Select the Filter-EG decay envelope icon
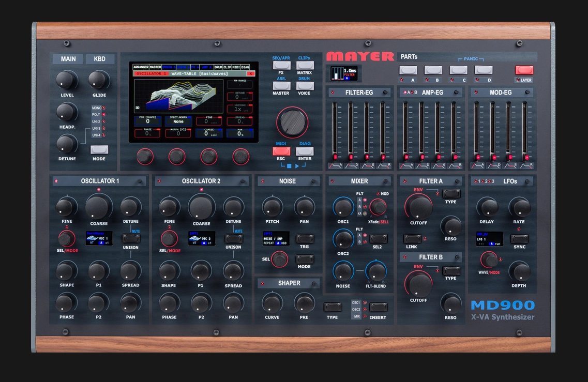Image resolution: width=588 pixels, height=382 pixels. click(351, 166)
